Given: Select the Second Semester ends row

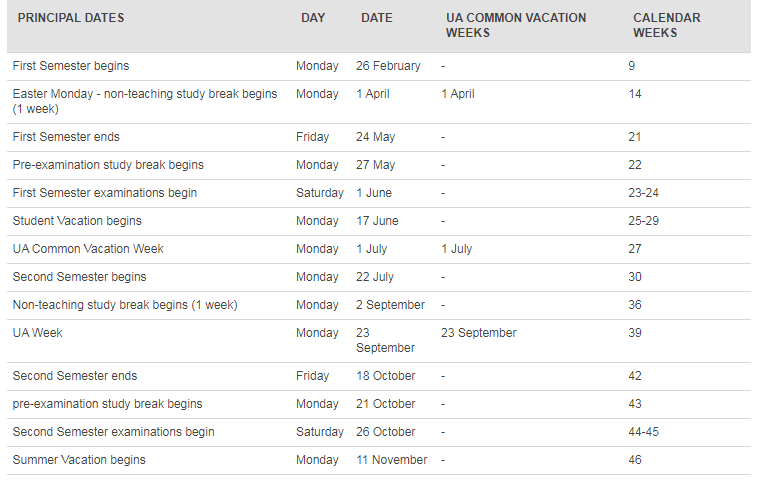Looking at the screenshot, I should click(379, 376).
